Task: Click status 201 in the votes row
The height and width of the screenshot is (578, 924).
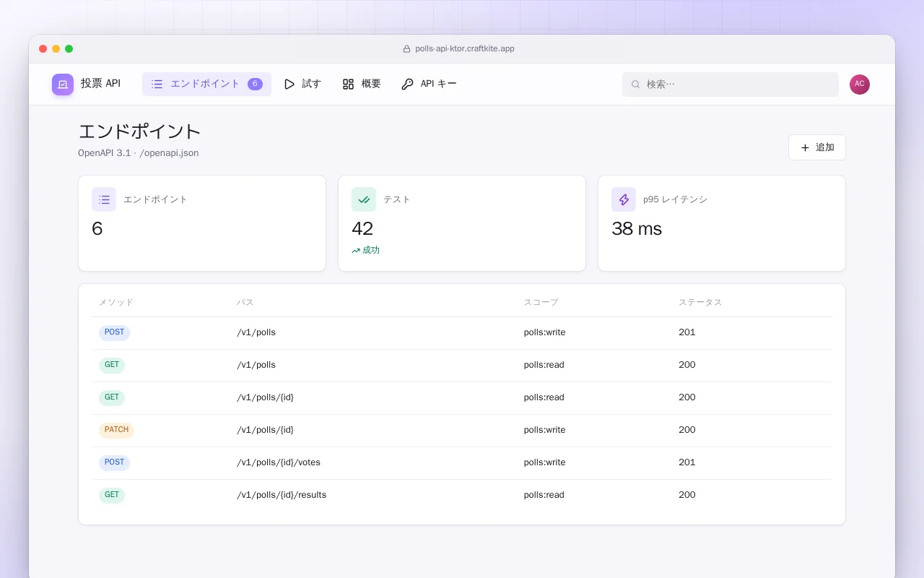Action: pos(687,462)
